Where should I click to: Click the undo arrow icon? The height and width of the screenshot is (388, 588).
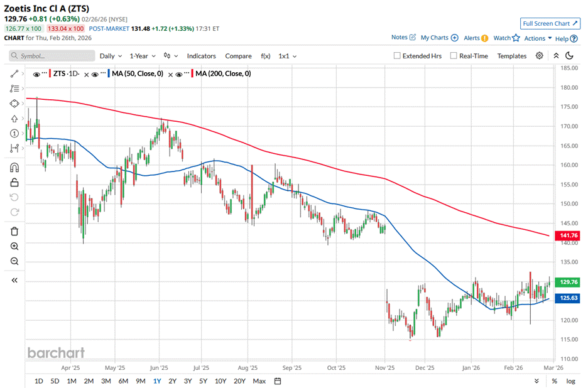[14, 198]
